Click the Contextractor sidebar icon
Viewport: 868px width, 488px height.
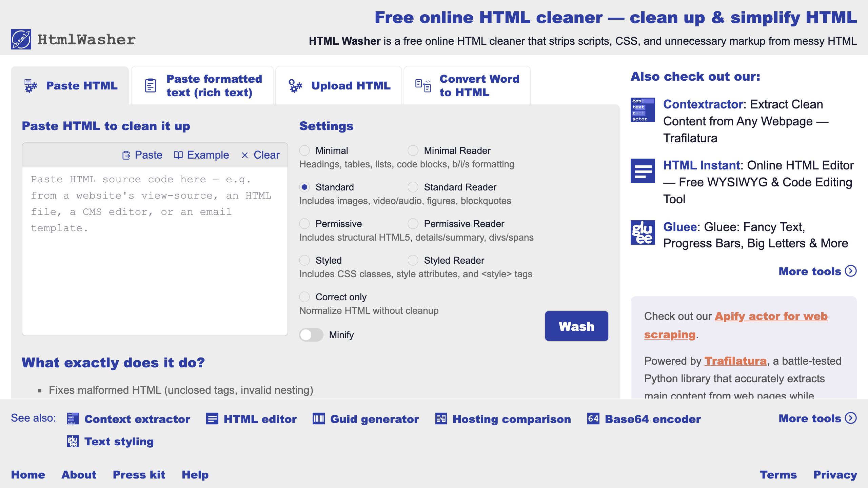pyautogui.click(x=643, y=110)
